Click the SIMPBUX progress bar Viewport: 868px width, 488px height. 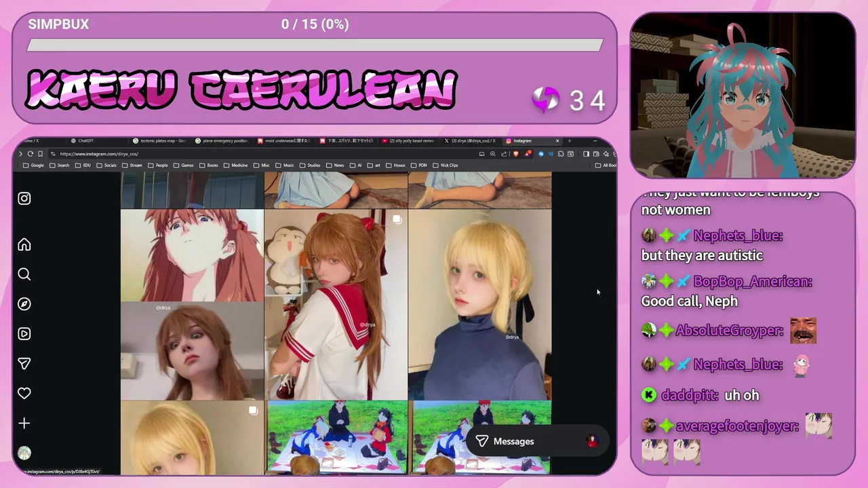tap(315, 45)
